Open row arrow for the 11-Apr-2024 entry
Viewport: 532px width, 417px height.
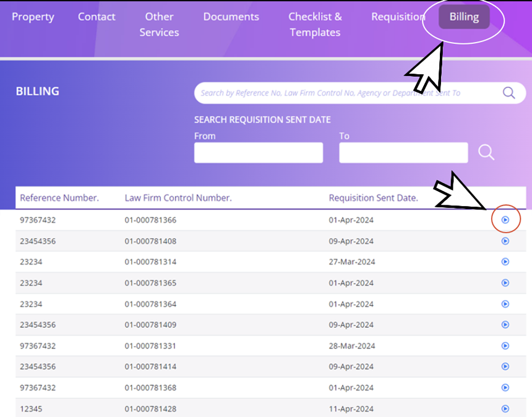(505, 408)
